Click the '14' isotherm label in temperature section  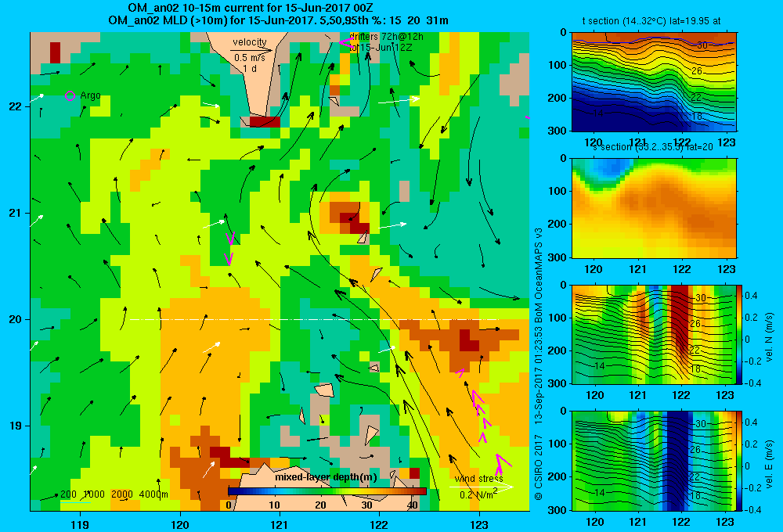[597, 113]
